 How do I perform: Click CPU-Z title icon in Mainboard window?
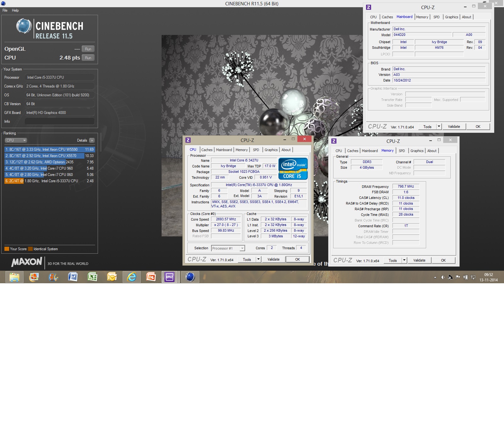pos(369,7)
